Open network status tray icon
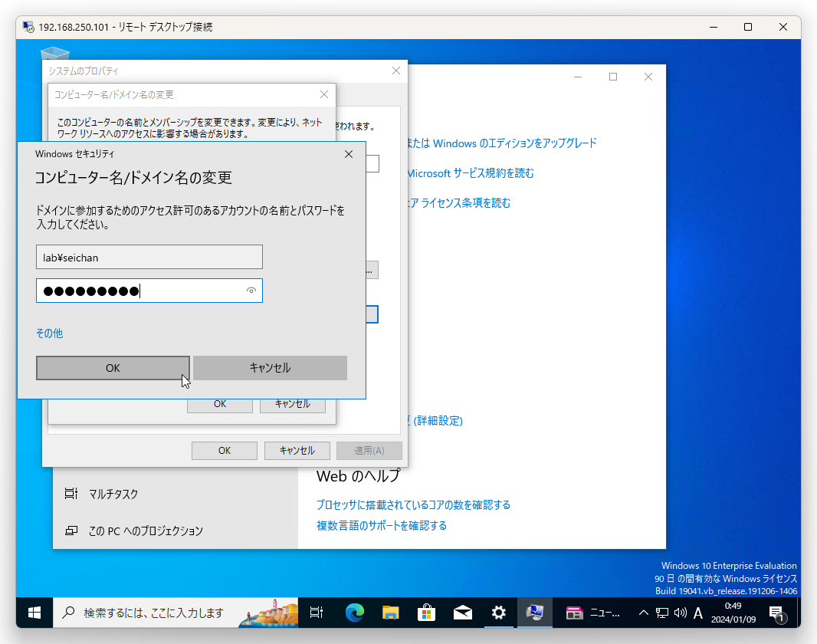The image size is (817, 644). pos(662,613)
